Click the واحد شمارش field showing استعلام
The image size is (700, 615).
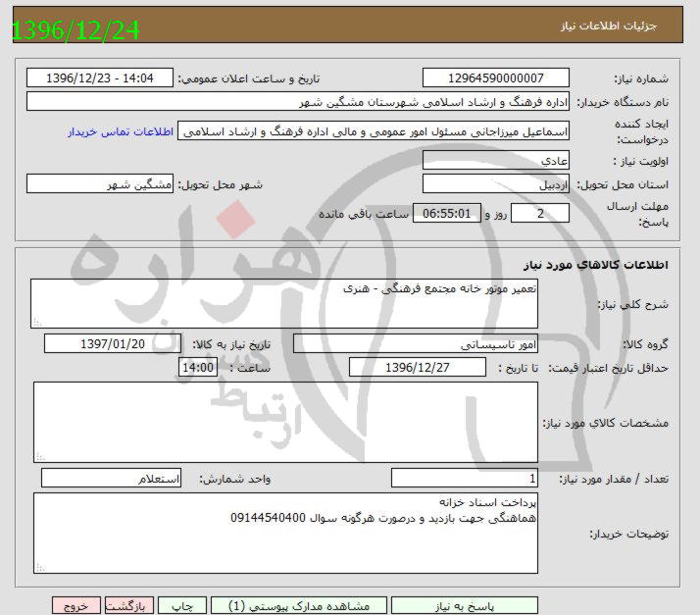tap(111, 478)
